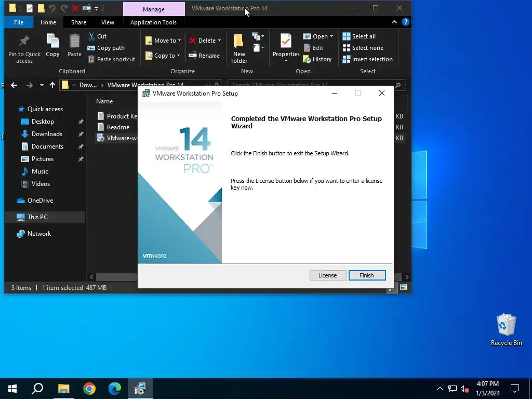Open the File menu tab
This screenshot has width=532, height=399.
point(19,22)
